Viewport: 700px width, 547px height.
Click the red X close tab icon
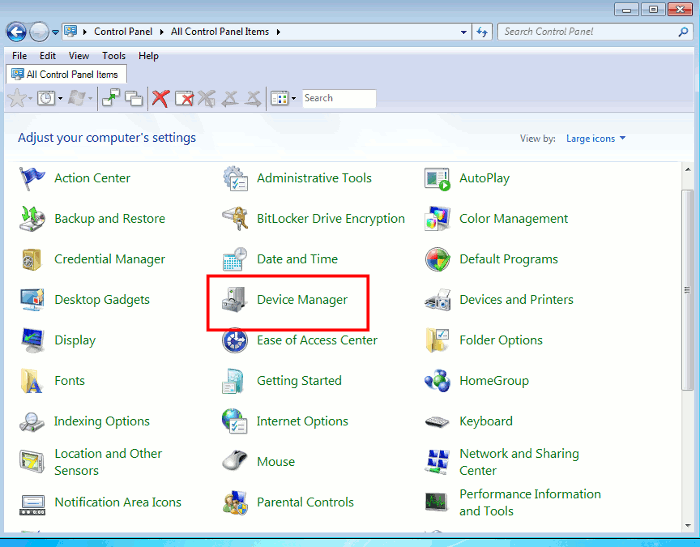click(x=160, y=98)
